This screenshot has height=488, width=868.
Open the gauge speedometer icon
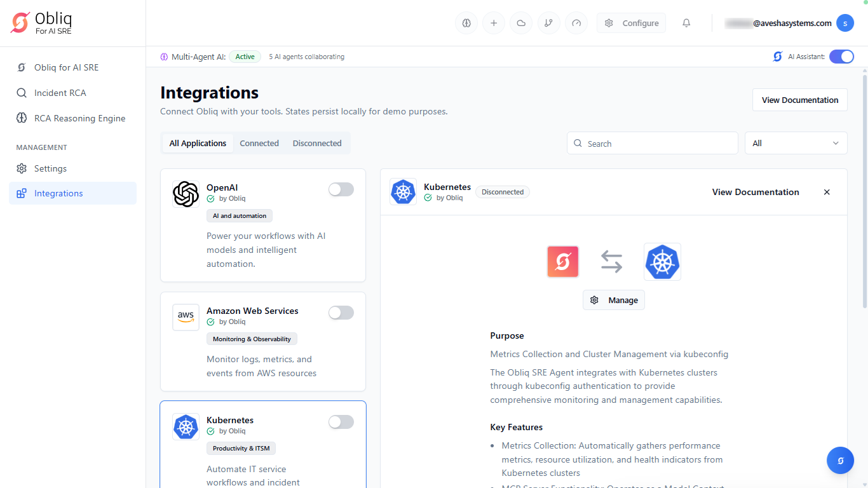click(576, 24)
